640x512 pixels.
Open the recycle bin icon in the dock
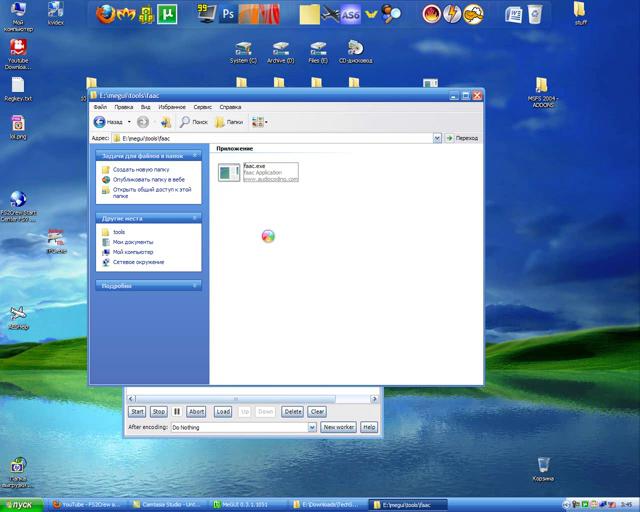[534, 15]
